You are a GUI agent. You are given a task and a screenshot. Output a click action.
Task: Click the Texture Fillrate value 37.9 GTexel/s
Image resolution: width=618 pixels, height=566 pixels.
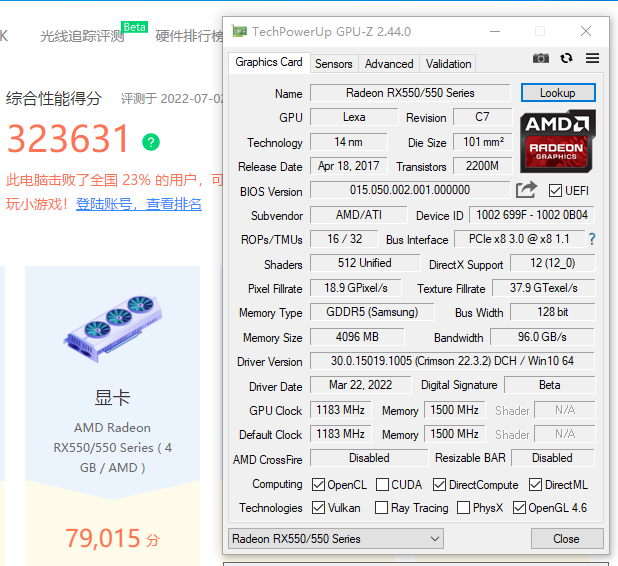(543, 288)
